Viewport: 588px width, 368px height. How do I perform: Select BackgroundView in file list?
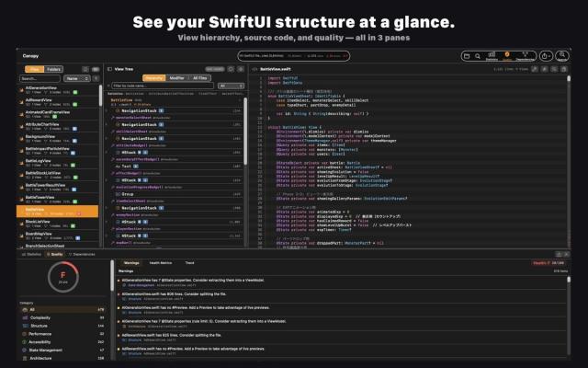point(58,139)
